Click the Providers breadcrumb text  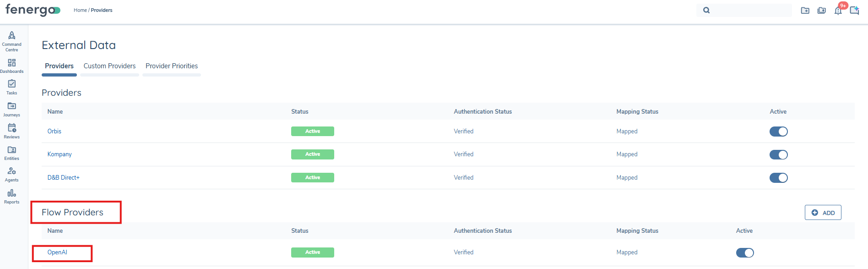tap(102, 10)
